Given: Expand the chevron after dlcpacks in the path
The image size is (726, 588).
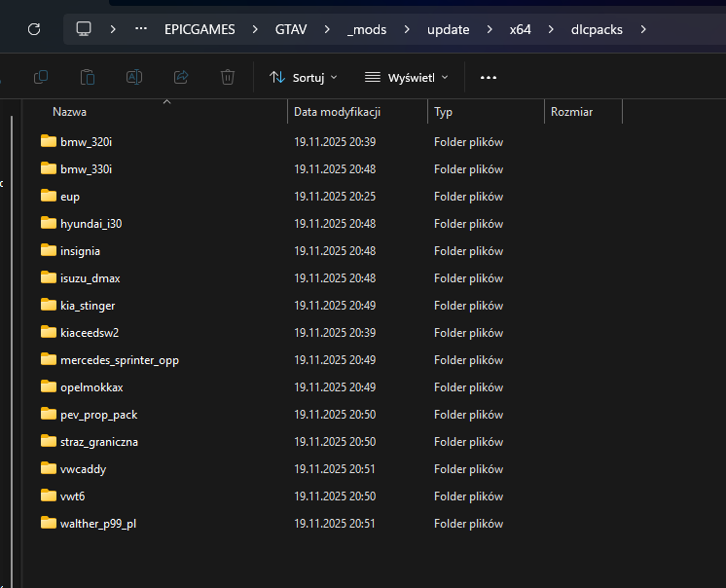Looking at the screenshot, I should click(642, 29).
